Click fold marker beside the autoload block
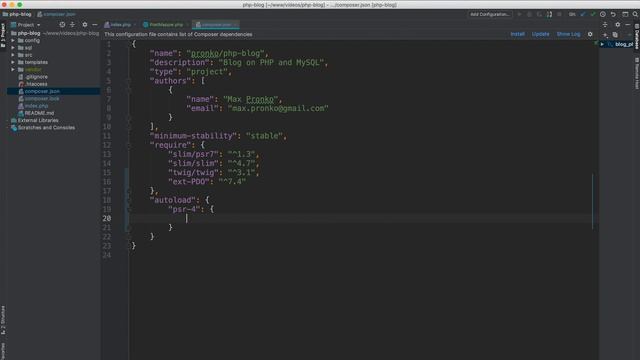 pos(128,200)
